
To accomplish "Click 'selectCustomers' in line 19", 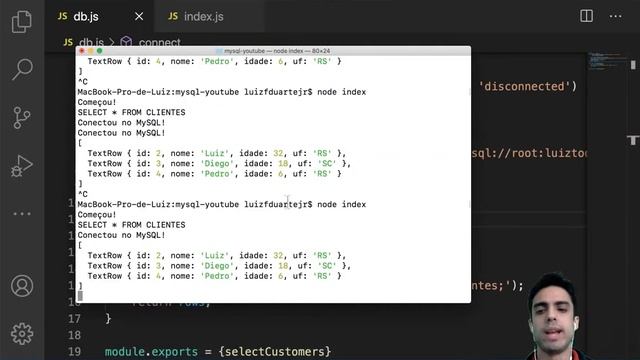I will (275, 351).
